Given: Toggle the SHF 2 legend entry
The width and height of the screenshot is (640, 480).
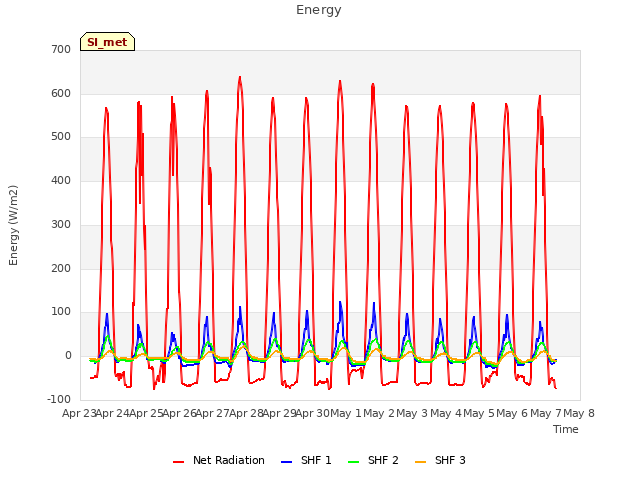Looking at the screenshot, I should coord(373,460).
